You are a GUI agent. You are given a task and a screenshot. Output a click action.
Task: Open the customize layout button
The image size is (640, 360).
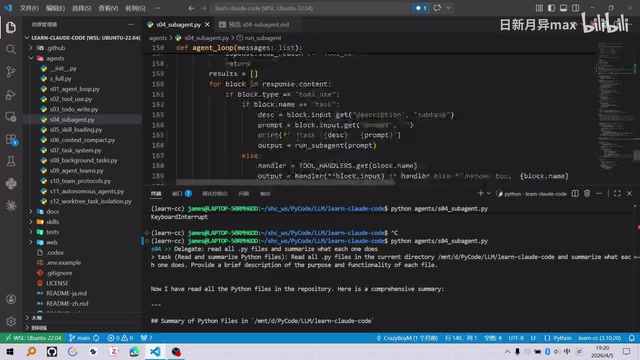pos(539,8)
